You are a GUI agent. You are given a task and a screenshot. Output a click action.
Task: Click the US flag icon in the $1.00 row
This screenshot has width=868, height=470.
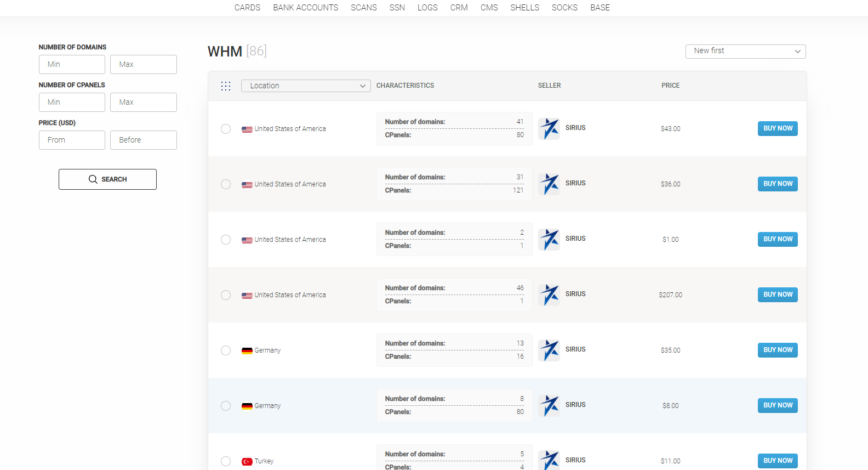coord(247,240)
